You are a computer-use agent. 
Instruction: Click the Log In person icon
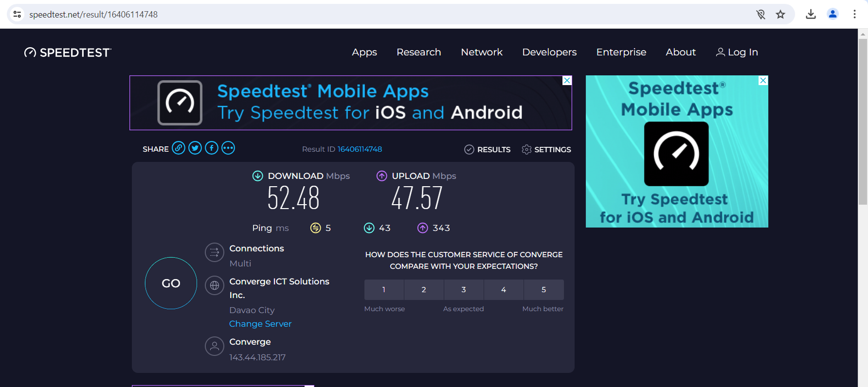point(721,52)
